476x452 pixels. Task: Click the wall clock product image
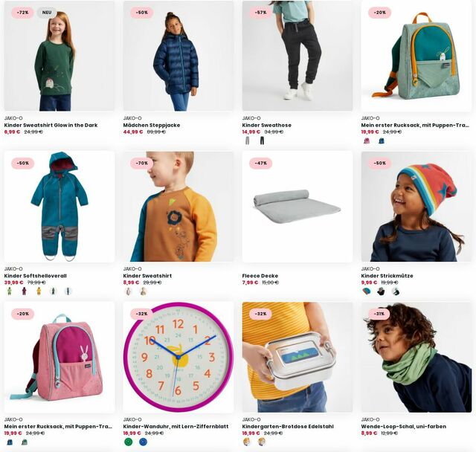(178, 357)
